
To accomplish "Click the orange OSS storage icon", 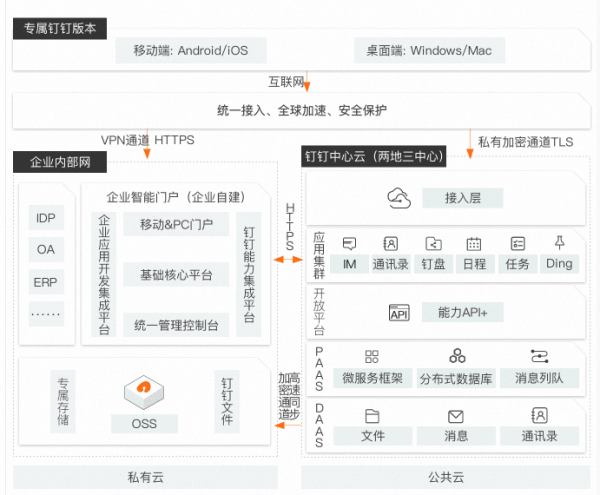I will click(144, 390).
